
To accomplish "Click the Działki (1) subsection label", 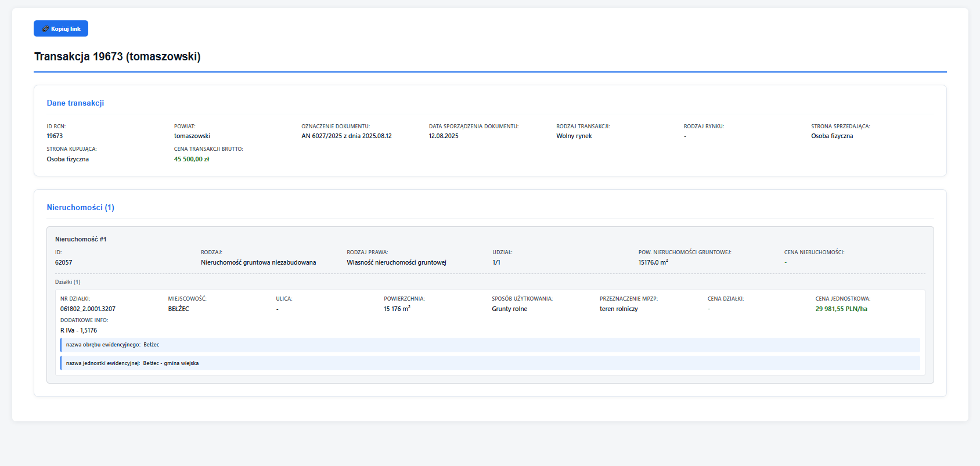I will 68,282.
